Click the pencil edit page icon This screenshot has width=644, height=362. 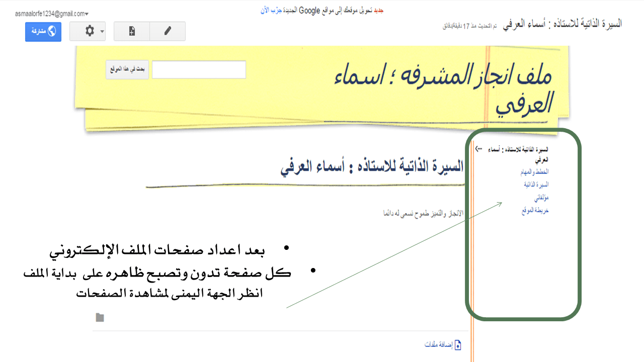coord(168,31)
